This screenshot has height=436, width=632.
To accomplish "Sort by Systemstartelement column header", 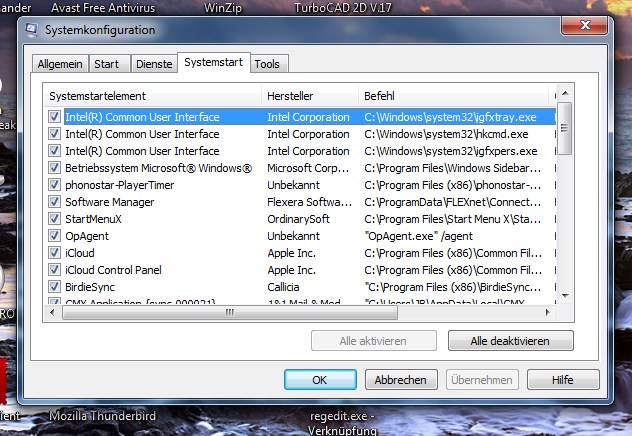I will coord(153,96).
